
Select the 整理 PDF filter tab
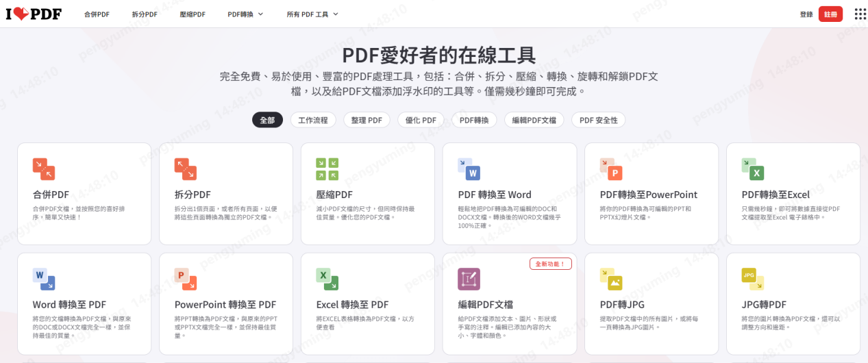(367, 120)
